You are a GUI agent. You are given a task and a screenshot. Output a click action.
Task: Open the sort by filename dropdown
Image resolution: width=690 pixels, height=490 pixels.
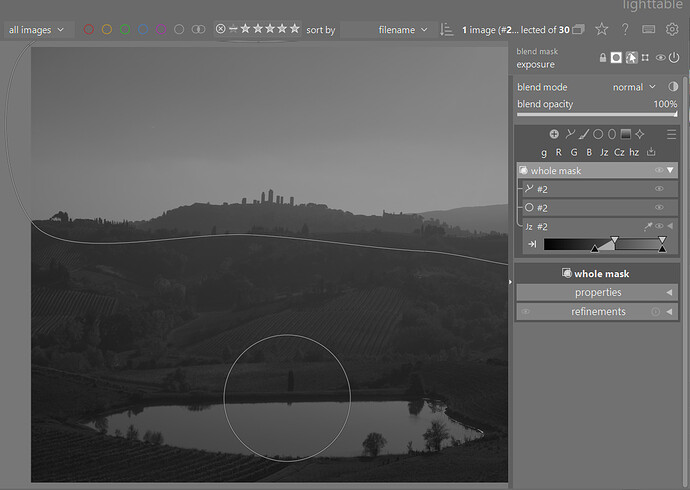coord(388,30)
